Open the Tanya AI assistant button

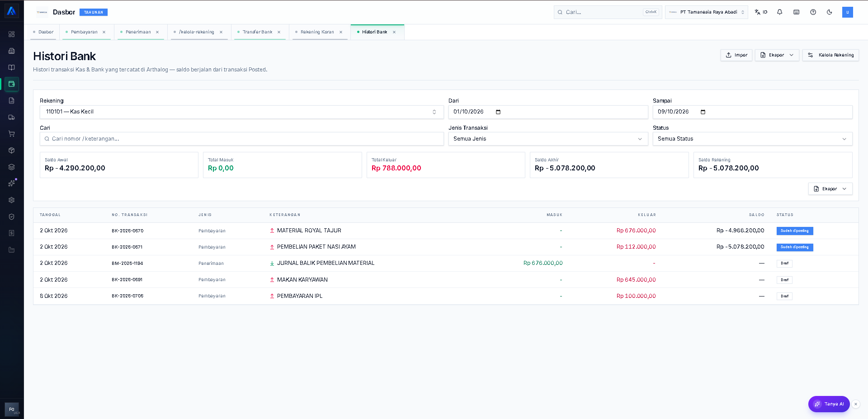pyautogui.click(x=829, y=404)
